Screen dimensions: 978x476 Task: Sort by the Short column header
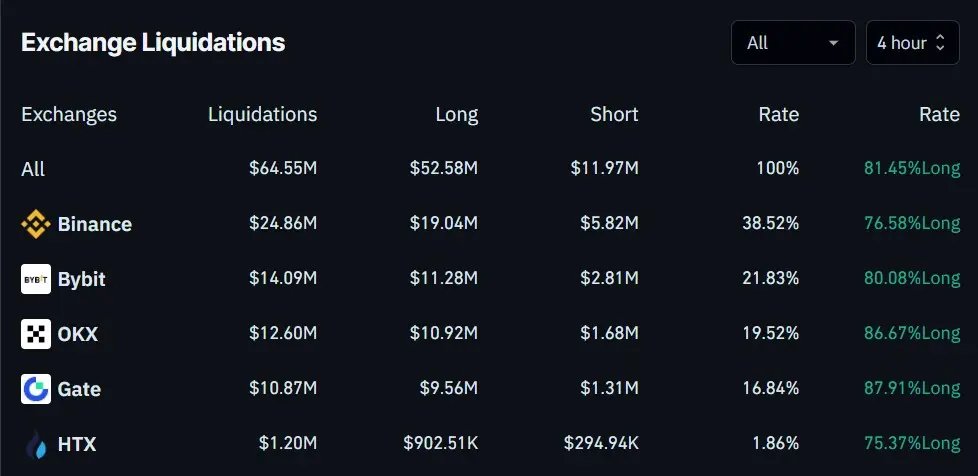tap(613, 114)
